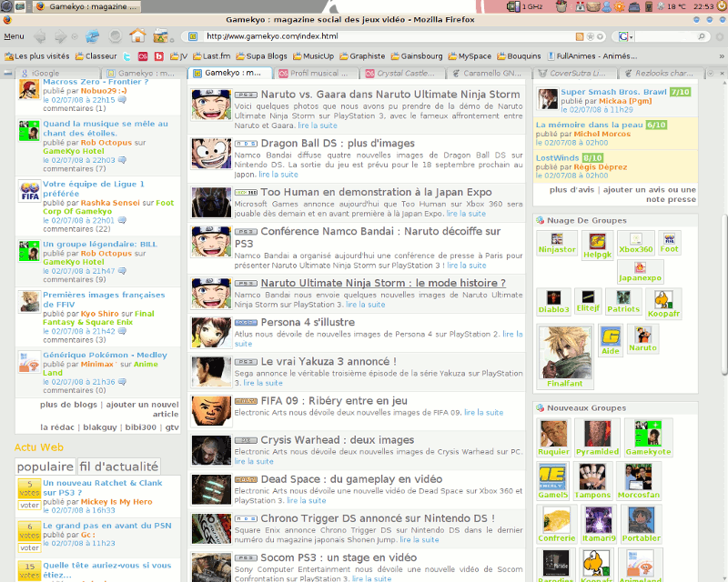This screenshot has height=582, width=728.
Task: Select the "fil d'actualité" tab
Action: 119,467
